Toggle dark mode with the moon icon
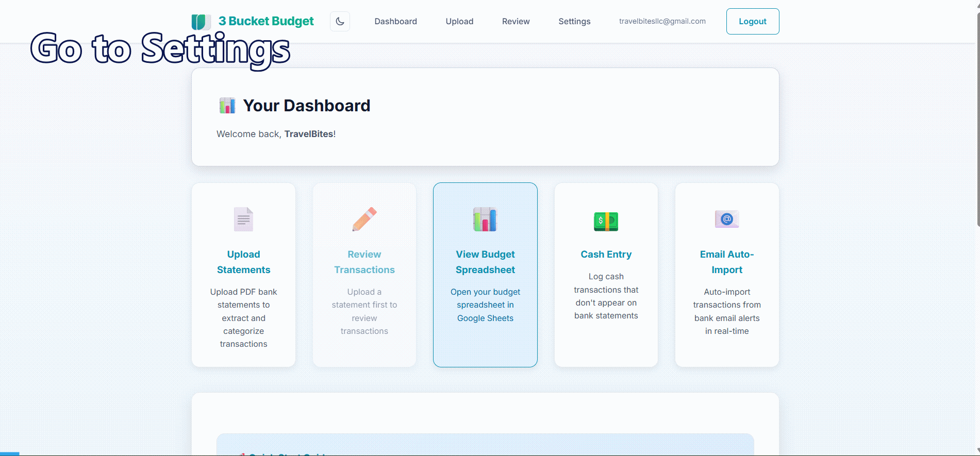Image resolution: width=980 pixels, height=456 pixels. 340,22
